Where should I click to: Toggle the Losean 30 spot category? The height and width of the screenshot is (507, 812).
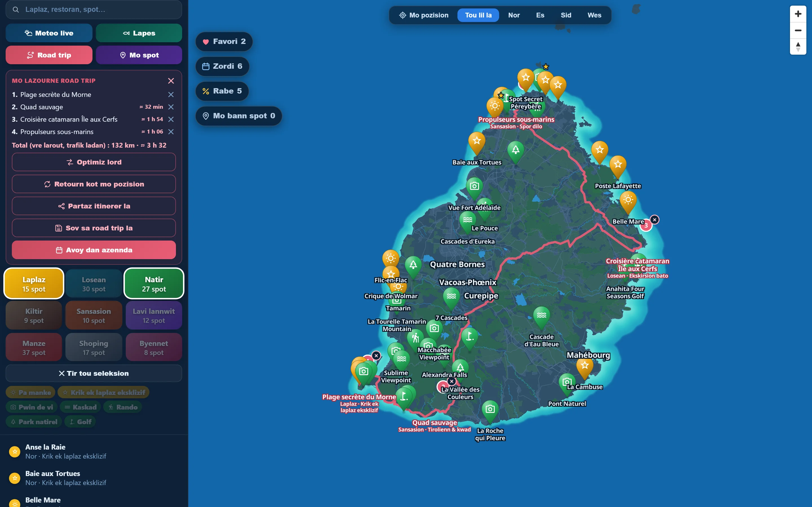click(x=94, y=284)
